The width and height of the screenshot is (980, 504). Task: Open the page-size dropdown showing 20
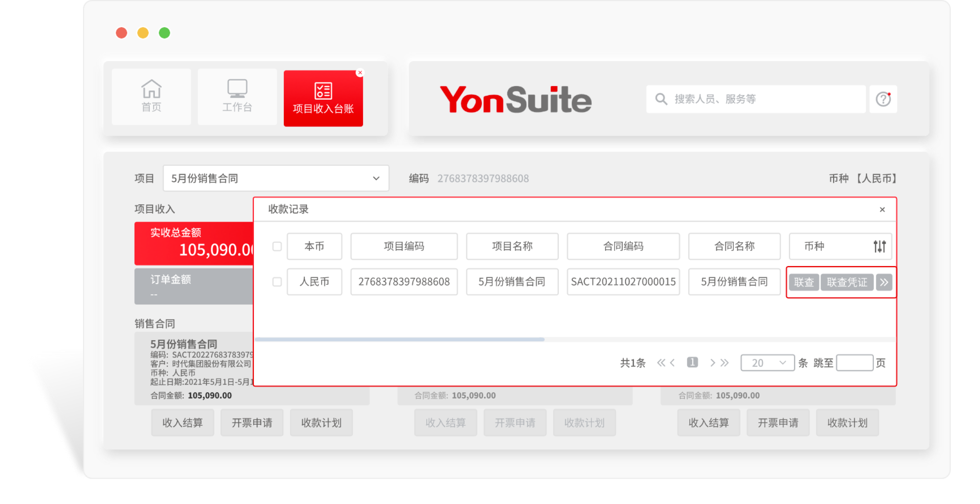click(767, 363)
